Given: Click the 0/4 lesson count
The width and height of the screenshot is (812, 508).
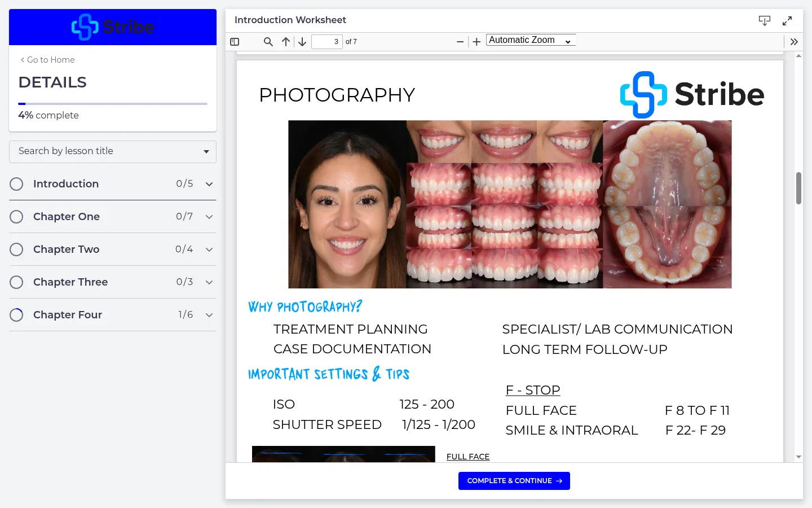Looking at the screenshot, I should 184,249.
